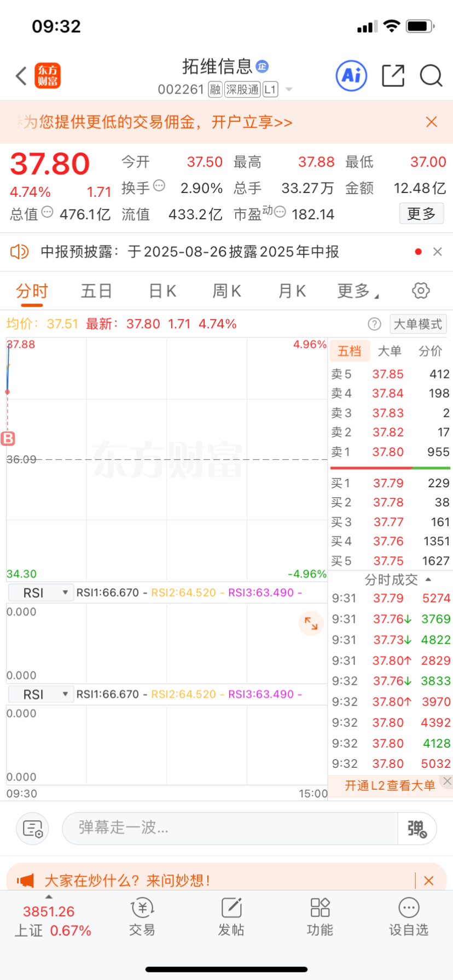This screenshot has width=453, height=980.
Task: Open the 交易 trade button
Action: coord(142,917)
